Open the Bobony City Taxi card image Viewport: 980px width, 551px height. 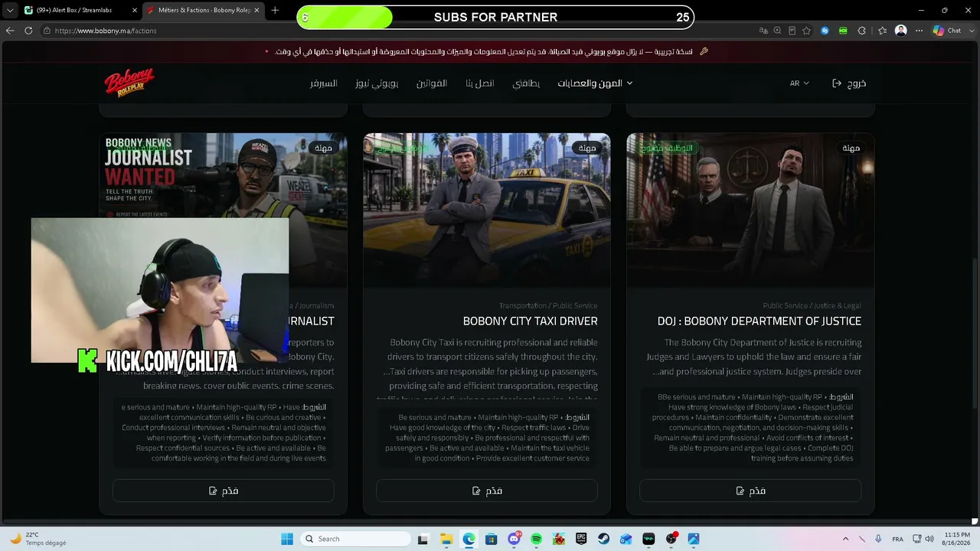tap(487, 210)
